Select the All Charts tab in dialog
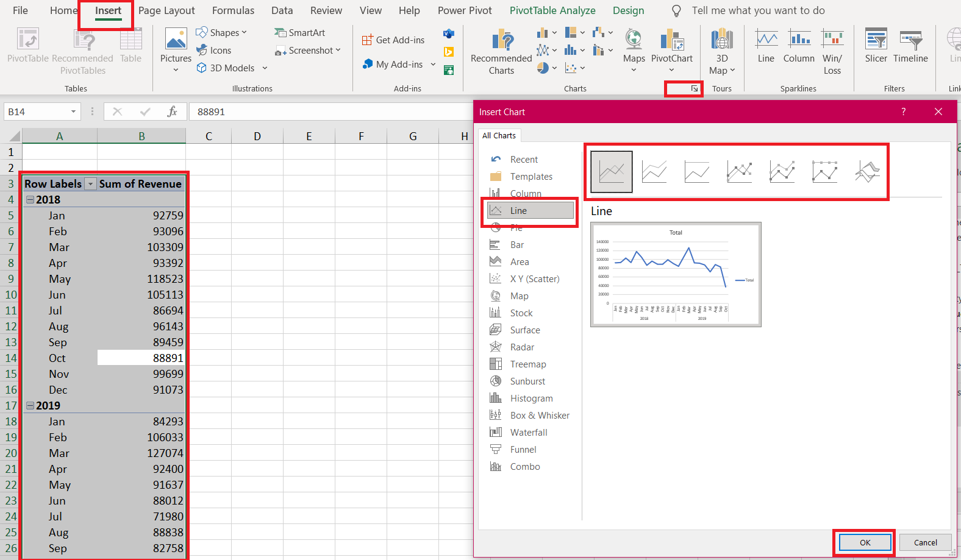 [x=499, y=135]
